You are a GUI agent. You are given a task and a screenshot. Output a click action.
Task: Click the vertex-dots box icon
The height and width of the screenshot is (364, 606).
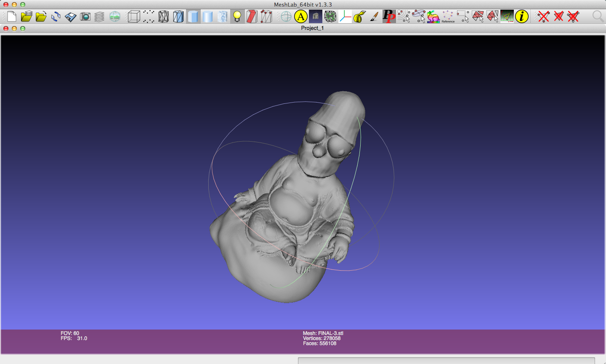(266, 17)
